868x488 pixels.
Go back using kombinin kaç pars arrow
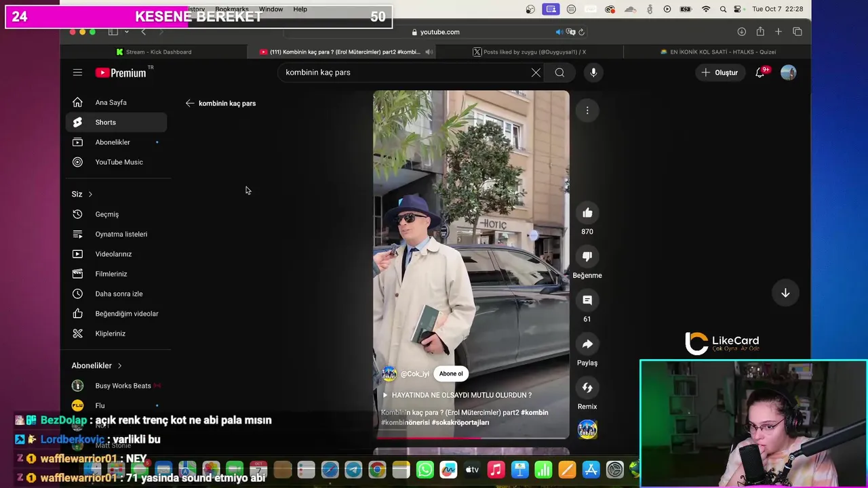190,103
